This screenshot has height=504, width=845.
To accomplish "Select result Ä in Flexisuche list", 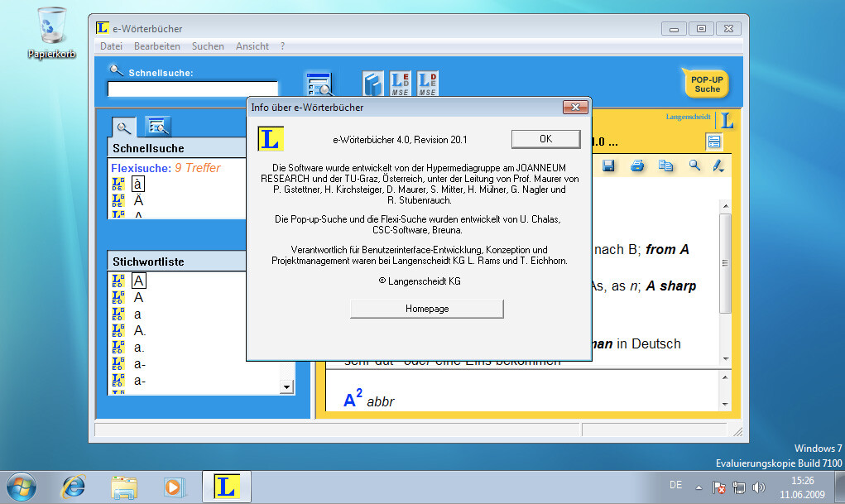I will 138,200.
